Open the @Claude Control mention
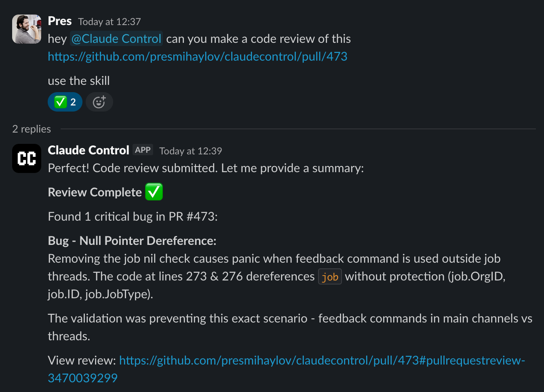 pos(116,38)
